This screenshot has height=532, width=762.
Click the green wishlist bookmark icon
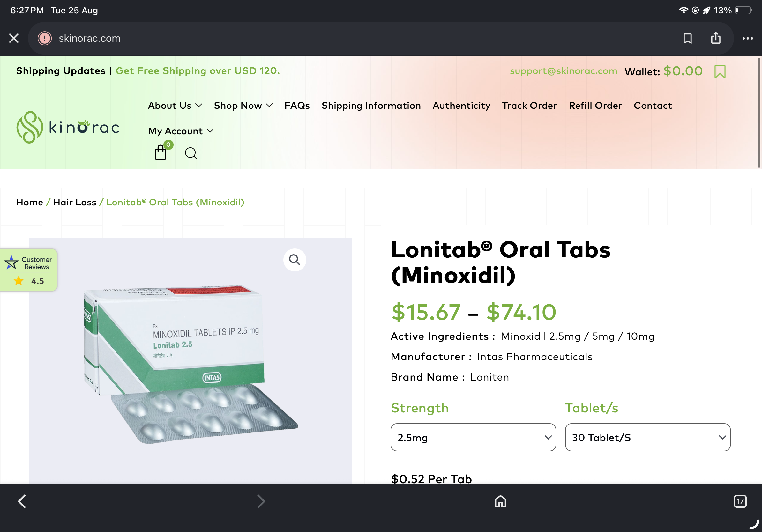pos(720,71)
